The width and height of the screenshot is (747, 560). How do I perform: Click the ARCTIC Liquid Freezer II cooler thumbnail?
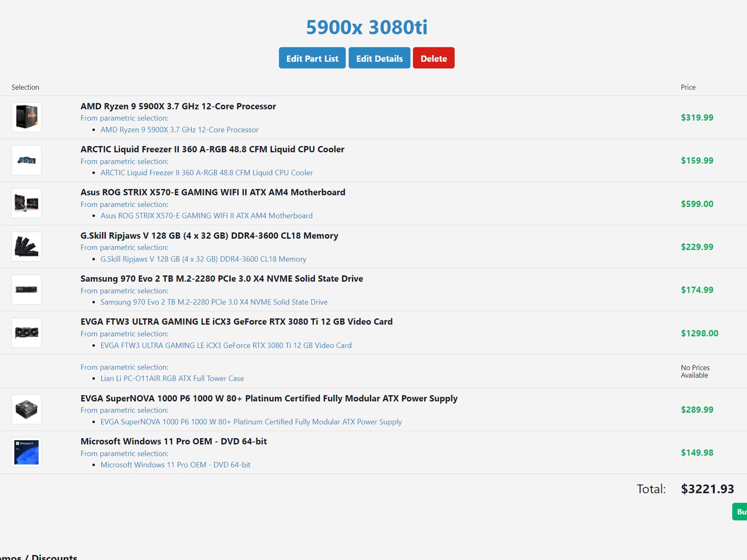point(26,160)
